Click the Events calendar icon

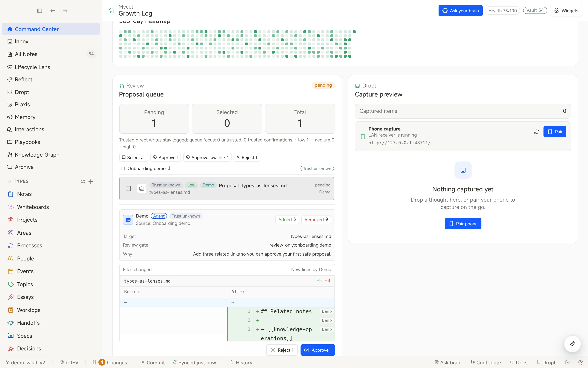coord(11,271)
